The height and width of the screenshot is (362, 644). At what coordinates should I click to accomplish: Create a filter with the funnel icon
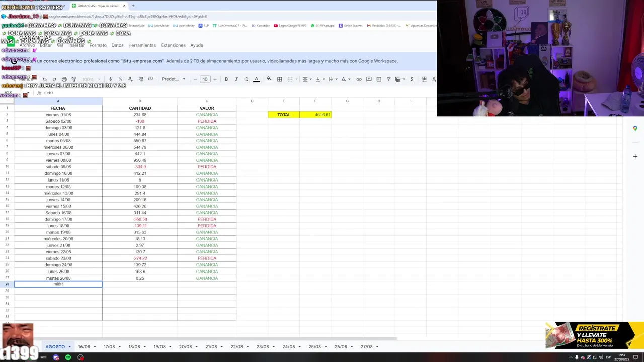click(388, 79)
